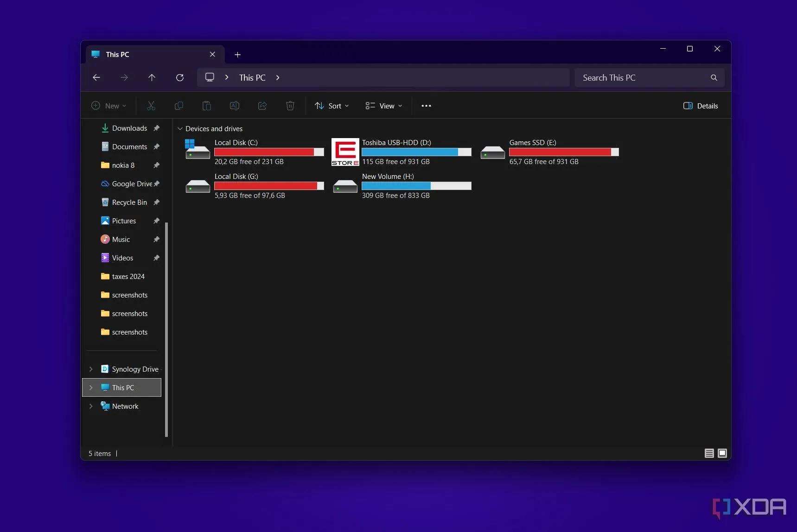Refresh the This PC view
This screenshot has width=797, height=532.
click(180, 77)
